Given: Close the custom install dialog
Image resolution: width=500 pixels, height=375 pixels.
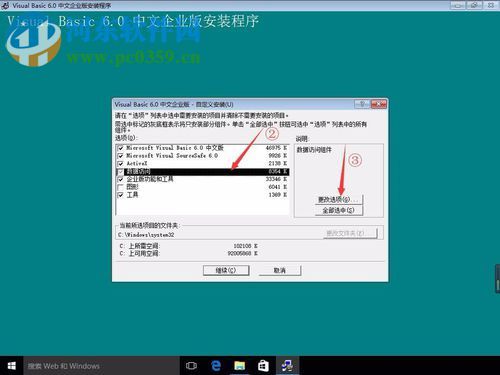Looking at the screenshot, I should click(x=378, y=104).
